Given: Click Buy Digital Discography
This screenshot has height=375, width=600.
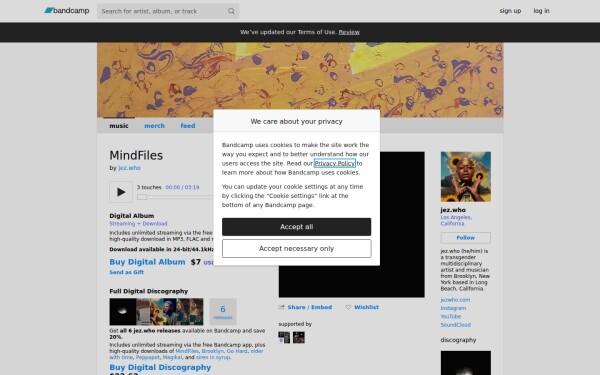Looking at the screenshot, I should pyautogui.click(x=160, y=367).
